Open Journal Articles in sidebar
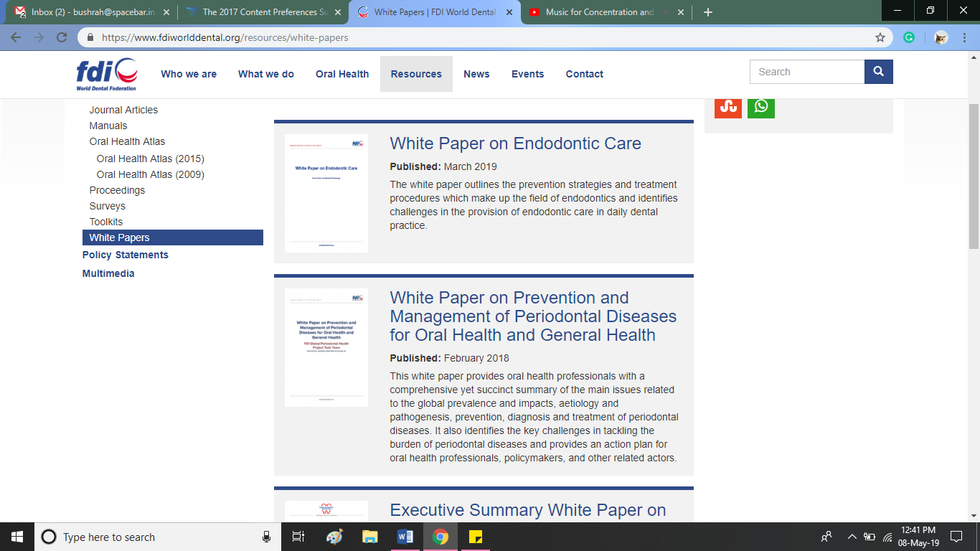Viewport: 980px width, 551px height. [x=123, y=110]
